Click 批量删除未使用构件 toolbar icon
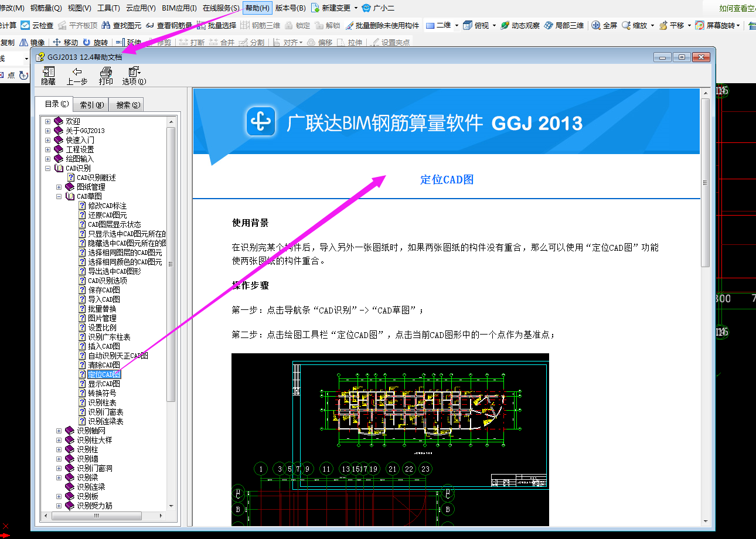The width and height of the screenshot is (756, 539). click(349, 25)
